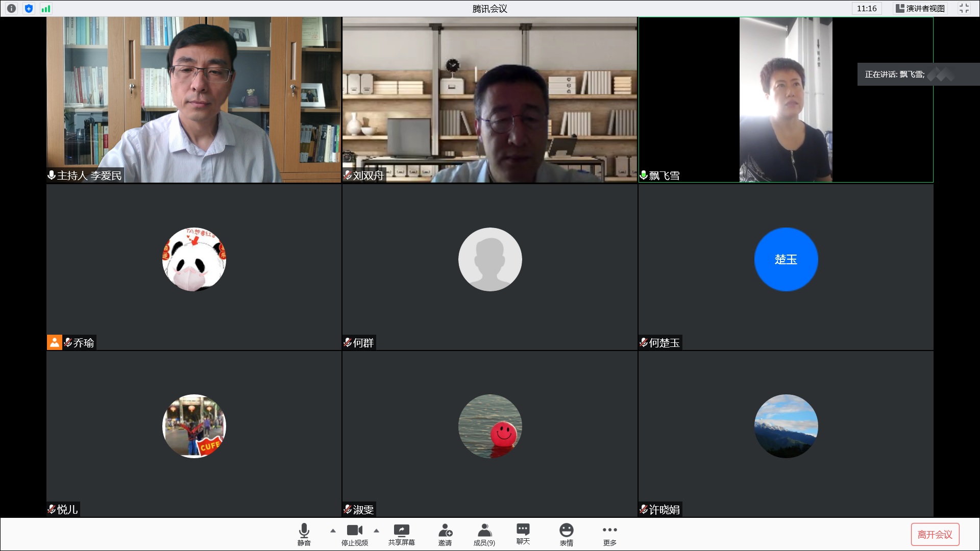Click the 共享屏幕 share screen icon
980x551 pixels.
pyautogui.click(x=401, y=534)
